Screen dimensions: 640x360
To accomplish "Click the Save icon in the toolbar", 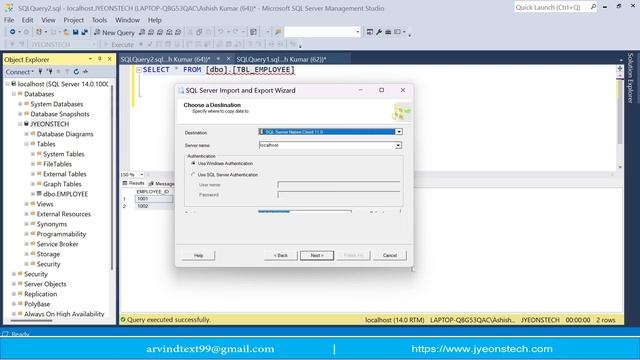I will [x=76, y=32].
